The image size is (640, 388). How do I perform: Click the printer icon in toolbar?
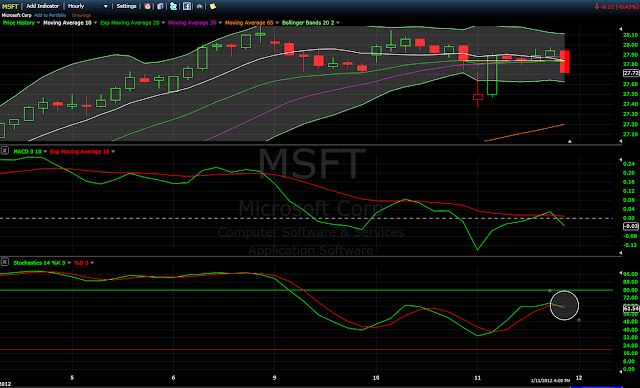[200, 7]
